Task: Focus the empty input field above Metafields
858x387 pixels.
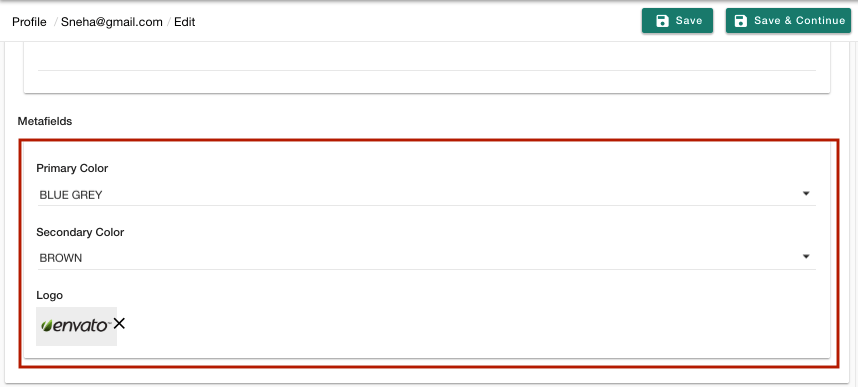Action: 427,59
